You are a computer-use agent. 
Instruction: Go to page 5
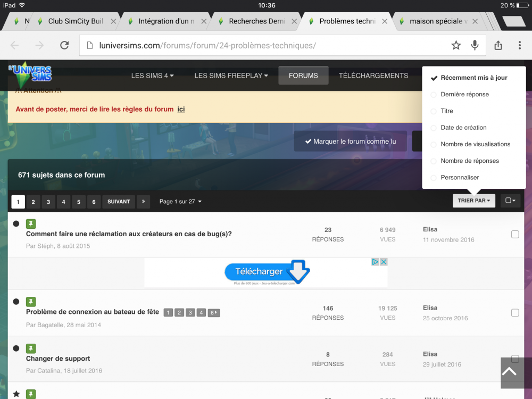[x=79, y=202]
